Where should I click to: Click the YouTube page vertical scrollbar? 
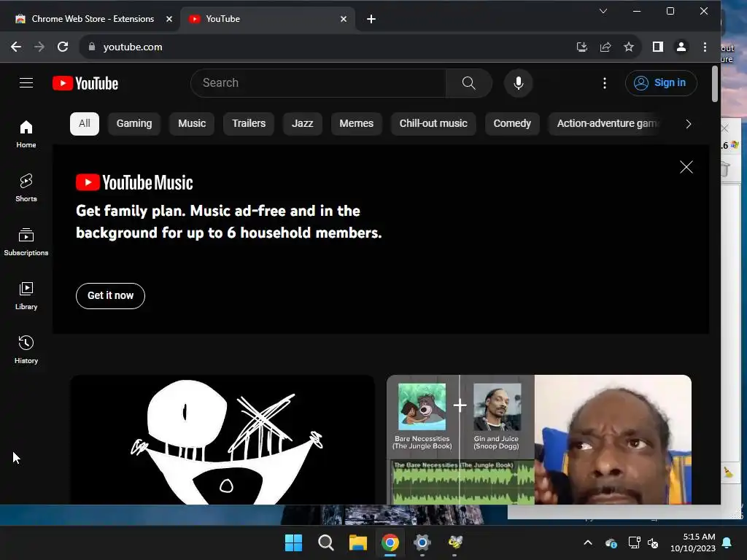[x=715, y=85]
